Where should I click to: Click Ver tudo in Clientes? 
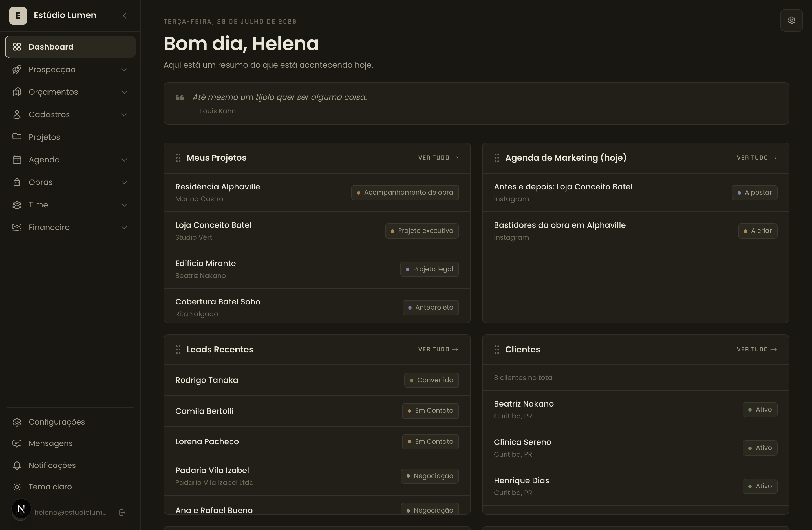pos(757,350)
